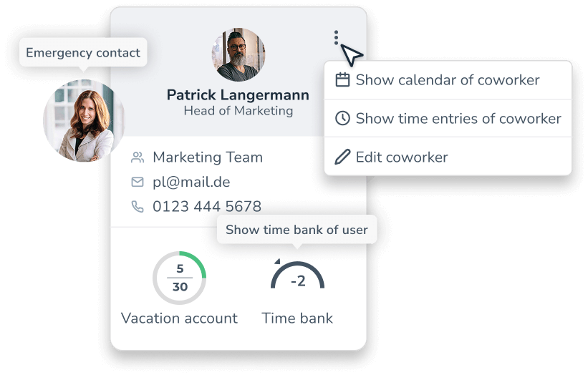Viewport: 588px width, 375px height.
Task: Click the calendar icon in the menu
Action: click(x=342, y=80)
